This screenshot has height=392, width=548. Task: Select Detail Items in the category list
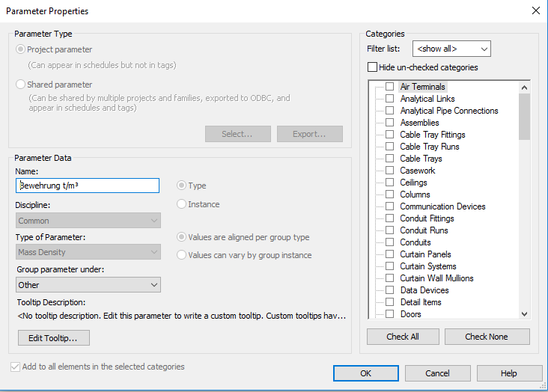(x=420, y=302)
